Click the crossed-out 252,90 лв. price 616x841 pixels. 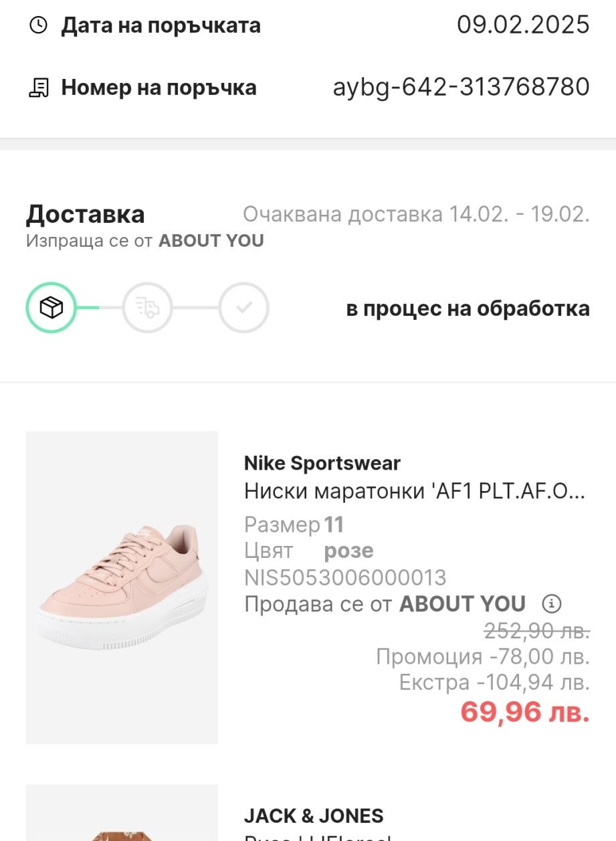pyautogui.click(x=536, y=630)
